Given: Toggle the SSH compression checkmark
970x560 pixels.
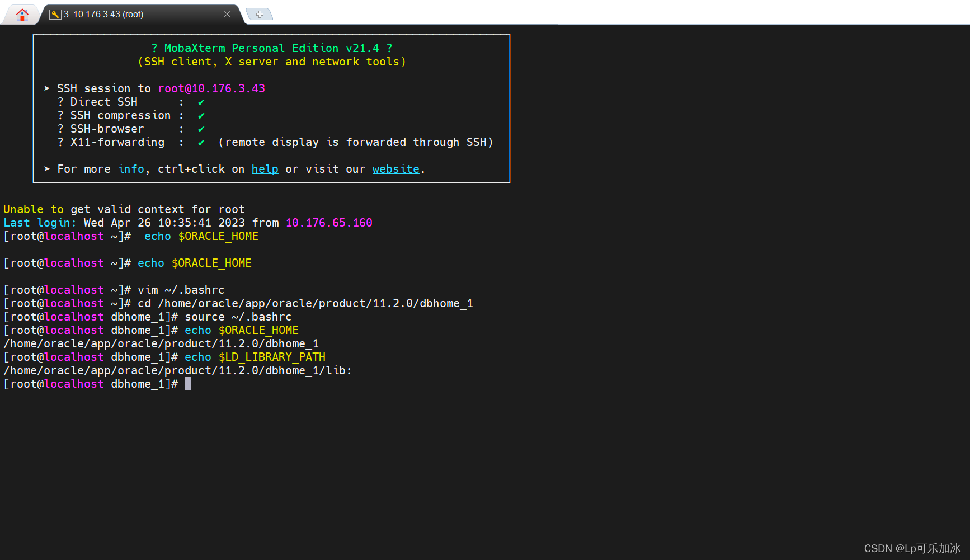Looking at the screenshot, I should click(201, 115).
